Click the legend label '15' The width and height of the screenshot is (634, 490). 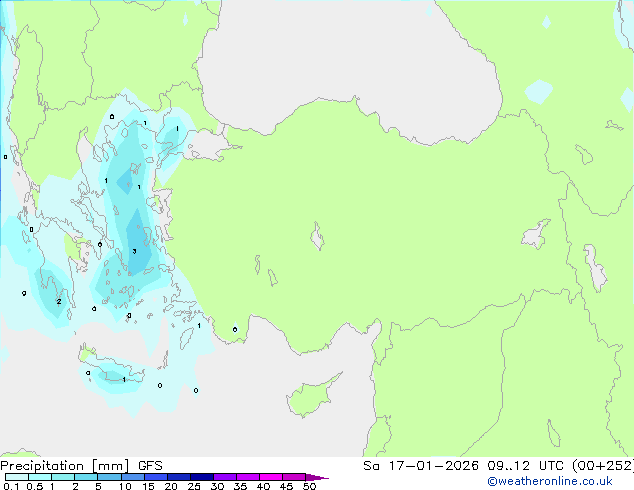[x=148, y=486]
